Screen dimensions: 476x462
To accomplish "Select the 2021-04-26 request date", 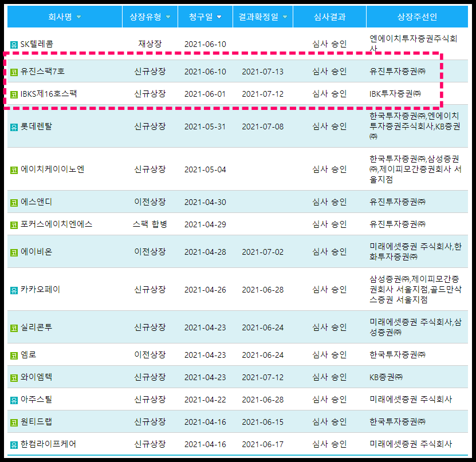I will coord(205,290).
